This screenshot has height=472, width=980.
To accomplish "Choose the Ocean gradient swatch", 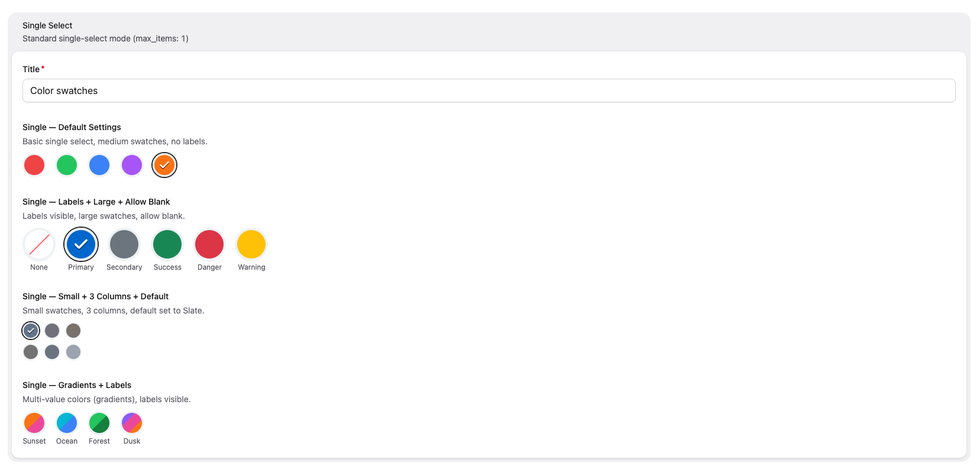I will point(67,423).
